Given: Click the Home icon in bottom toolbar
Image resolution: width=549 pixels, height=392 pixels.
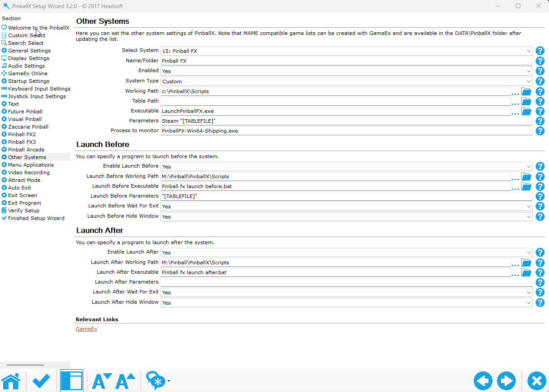Looking at the screenshot, I should [11, 381].
